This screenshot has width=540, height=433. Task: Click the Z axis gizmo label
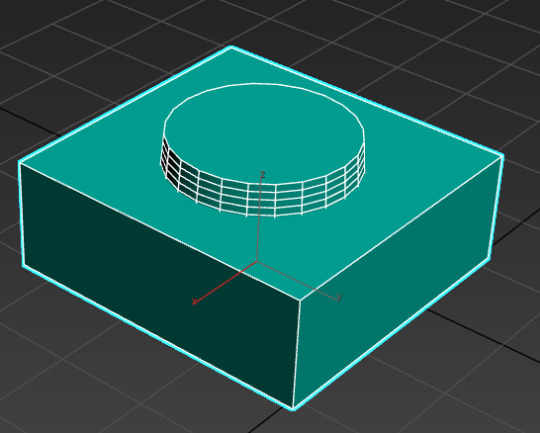(x=263, y=174)
